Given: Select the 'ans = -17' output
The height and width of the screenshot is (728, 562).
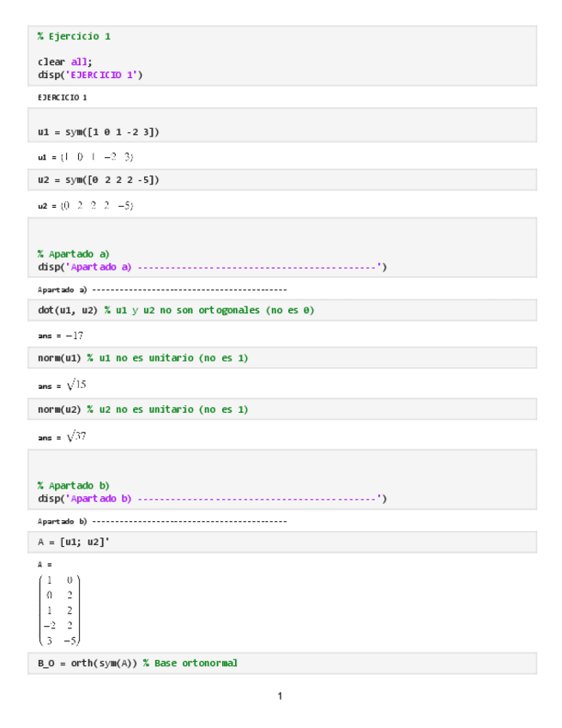Looking at the screenshot, I should [60, 335].
